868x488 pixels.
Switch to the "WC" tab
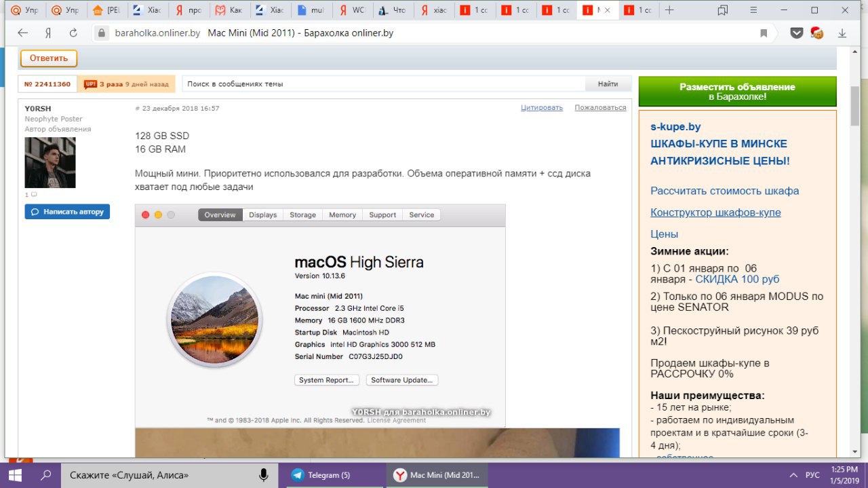pyautogui.click(x=351, y=10)
